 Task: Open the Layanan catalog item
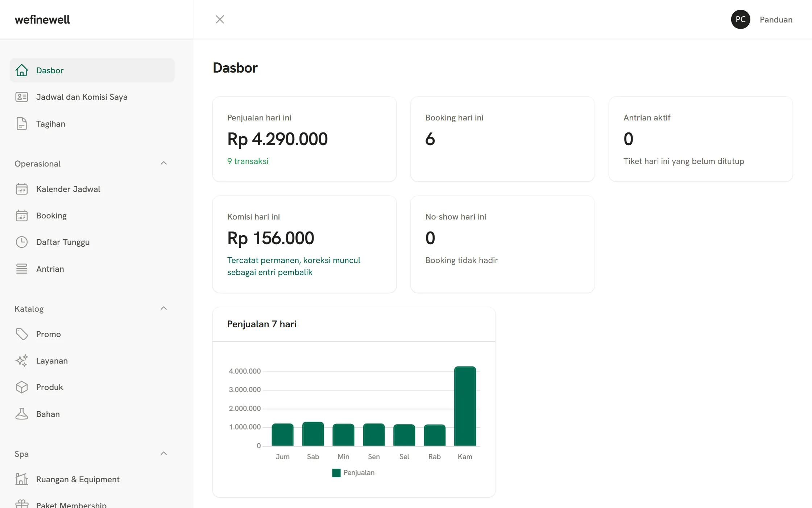tap(92, 361)
